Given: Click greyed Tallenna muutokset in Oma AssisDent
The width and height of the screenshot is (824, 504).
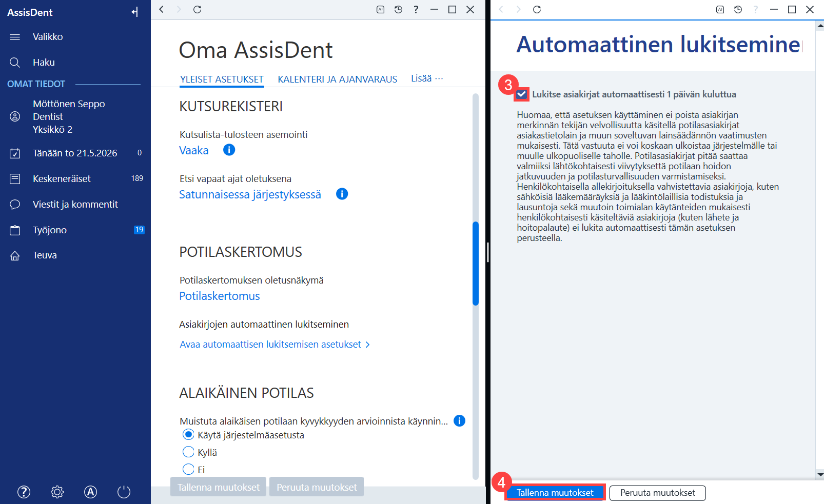Looking at the screenshot, I should pos(219,487).
